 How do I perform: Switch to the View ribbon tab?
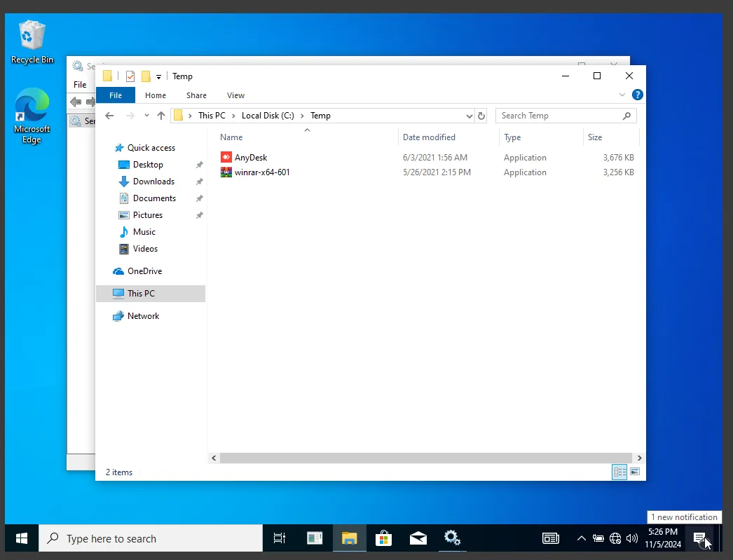[x=235, y=95]
